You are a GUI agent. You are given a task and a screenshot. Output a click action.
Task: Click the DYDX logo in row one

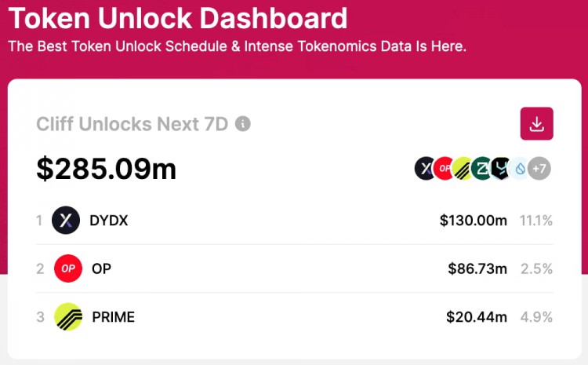pos(66,220)
